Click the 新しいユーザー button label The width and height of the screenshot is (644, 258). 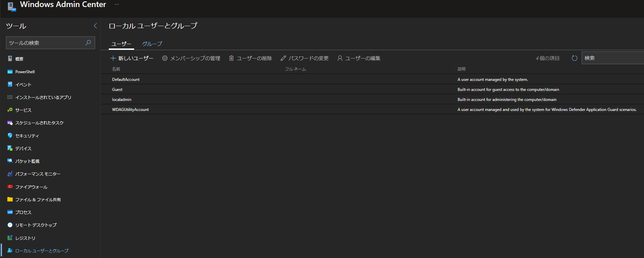click(136, 58)
